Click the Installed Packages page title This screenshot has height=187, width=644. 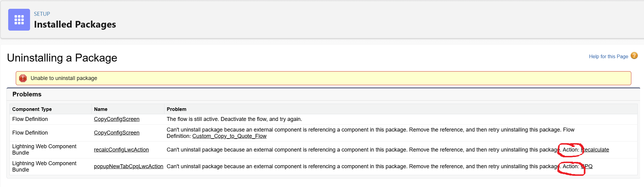pyautogui.click(x=75, y=24)
